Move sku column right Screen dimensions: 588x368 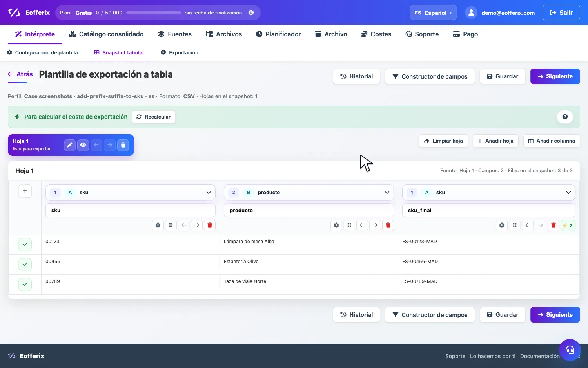click(197, 225)
